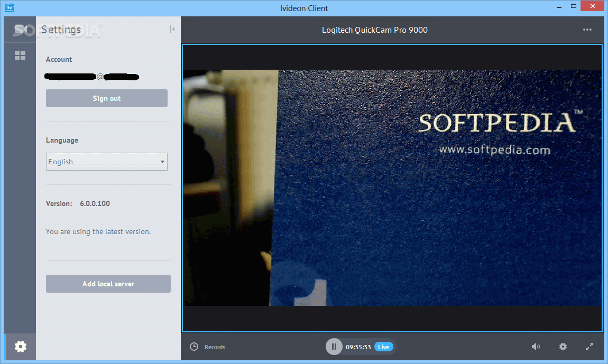The image size is (608, 364).
Task: Open the three-dot camera options menu
Action: (x=587, y=30)
